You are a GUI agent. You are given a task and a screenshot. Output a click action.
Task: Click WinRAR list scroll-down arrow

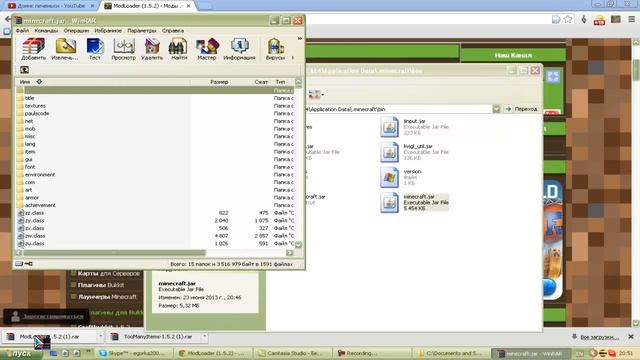(x=298, y=244)
